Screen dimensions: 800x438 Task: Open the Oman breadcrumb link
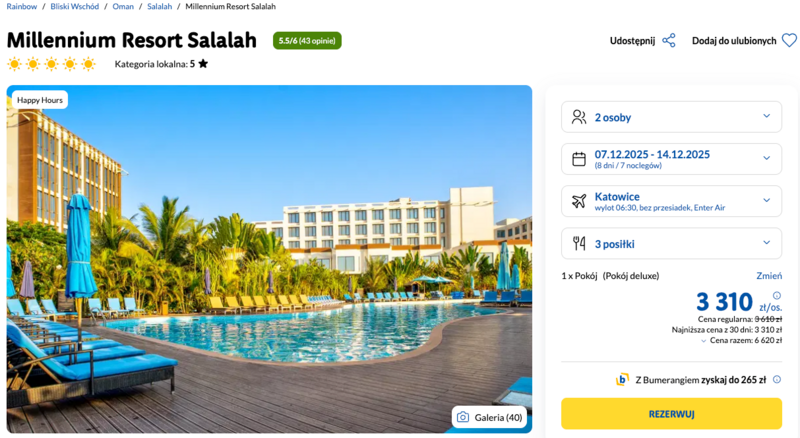[x=122, y=7]
